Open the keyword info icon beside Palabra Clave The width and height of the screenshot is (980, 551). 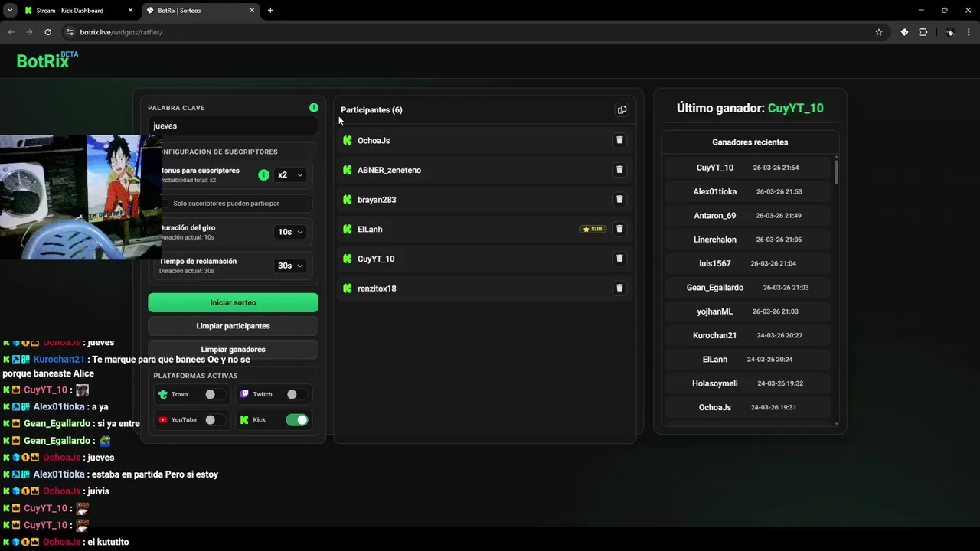pyautogui.click(x=314, y=108)
